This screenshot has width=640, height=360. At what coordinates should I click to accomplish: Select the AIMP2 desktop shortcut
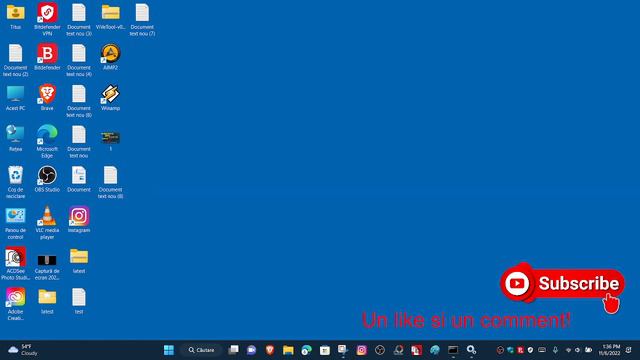111,57
